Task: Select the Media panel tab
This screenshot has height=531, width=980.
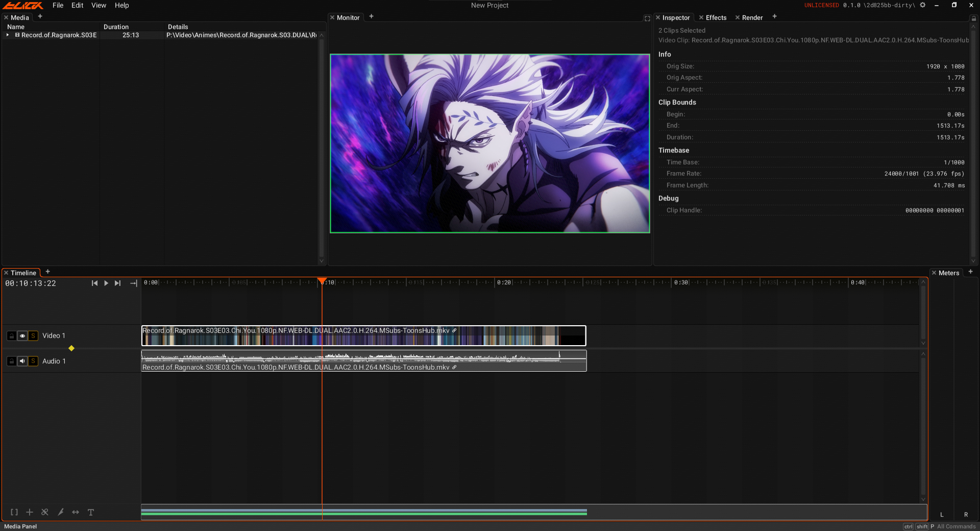Action: click(x=20, y=17)
